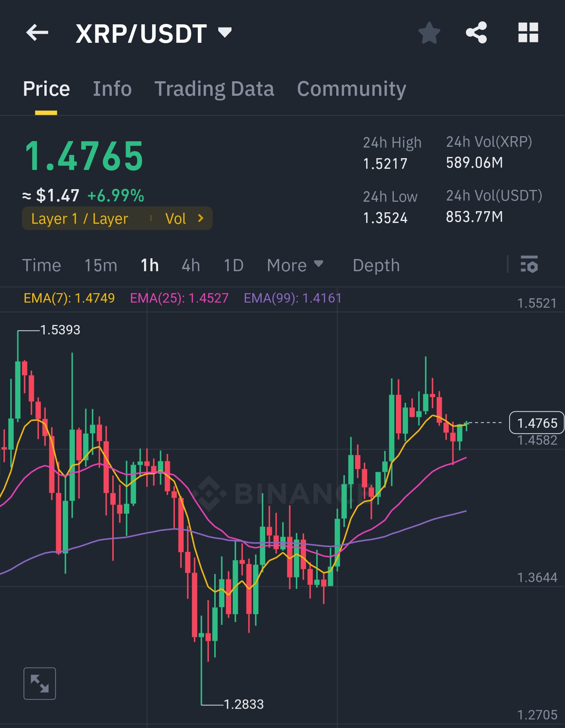565x728 pixels.
Task: Open the four-square grid menu icon
Action: tap(528, 33)
